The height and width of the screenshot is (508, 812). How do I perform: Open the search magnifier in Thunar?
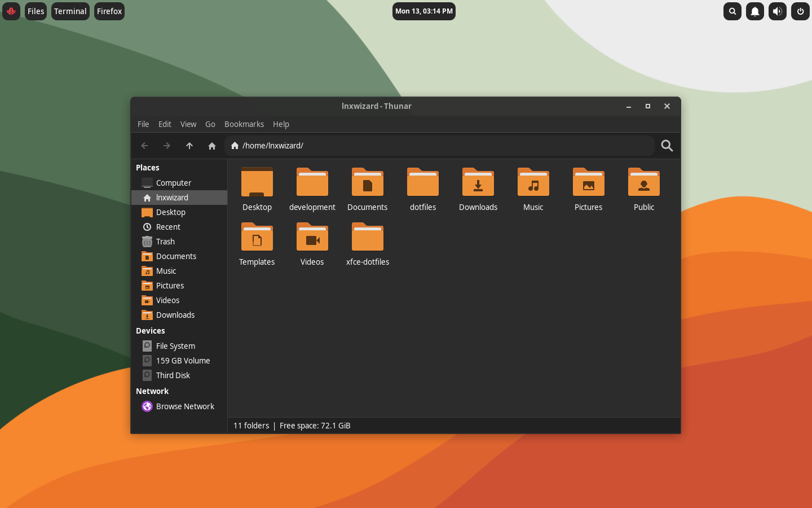click(667, 146)
